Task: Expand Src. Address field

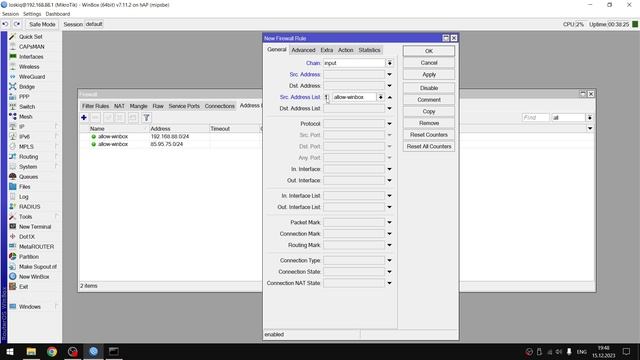Action: point(389,74)
